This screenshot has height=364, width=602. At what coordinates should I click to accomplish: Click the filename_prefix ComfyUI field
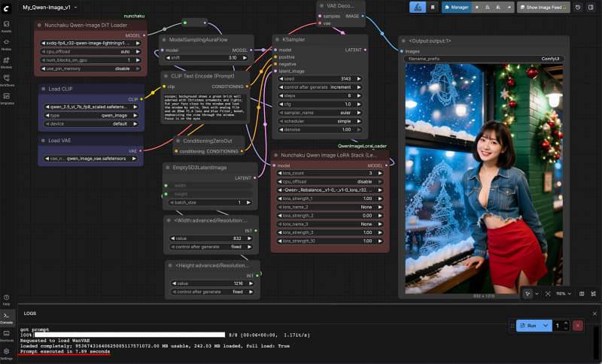coord(484,59)
